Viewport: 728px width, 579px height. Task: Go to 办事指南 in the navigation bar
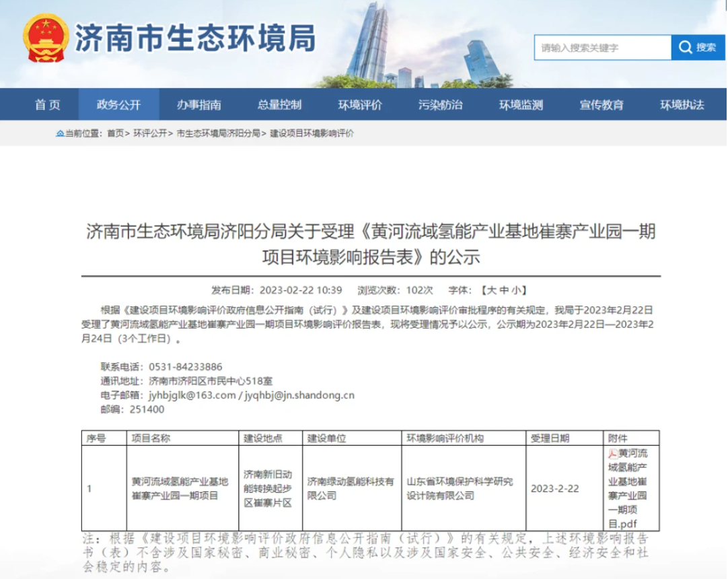[199, 105]
